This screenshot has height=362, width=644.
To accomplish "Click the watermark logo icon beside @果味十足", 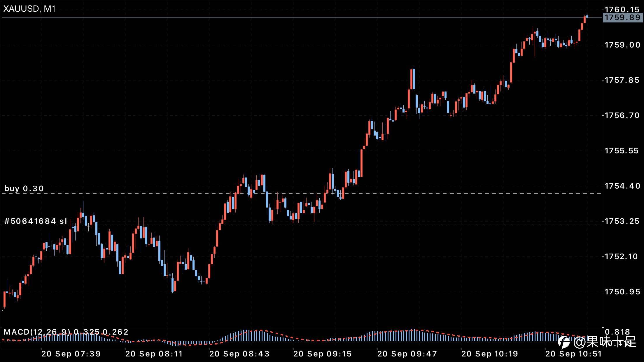I will pos(564,342).
